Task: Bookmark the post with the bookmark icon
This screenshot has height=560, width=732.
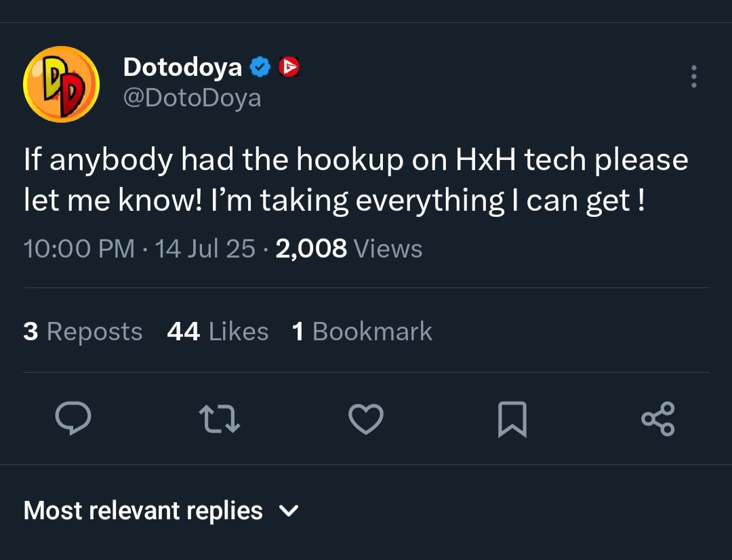Action: coord(512,419)
